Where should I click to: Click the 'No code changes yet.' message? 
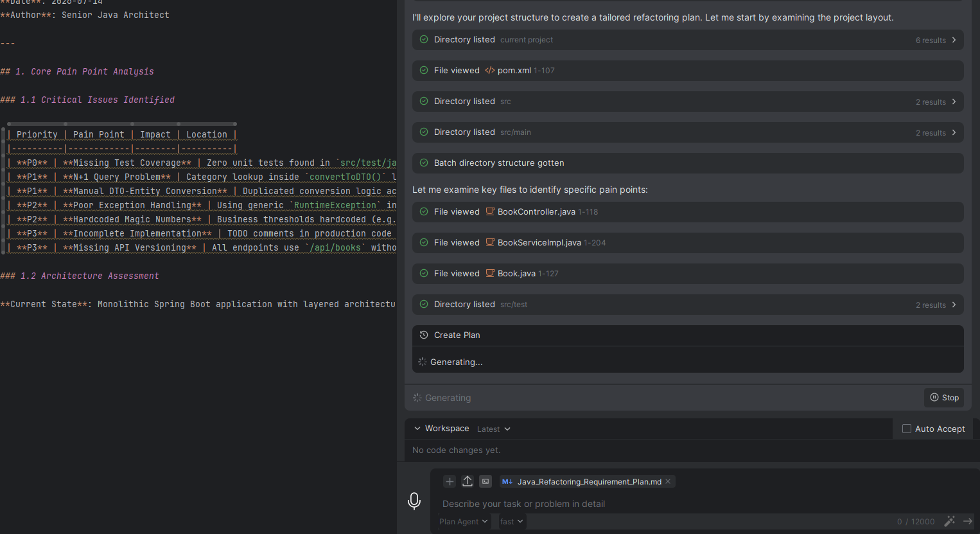click(x=457, y=450)
